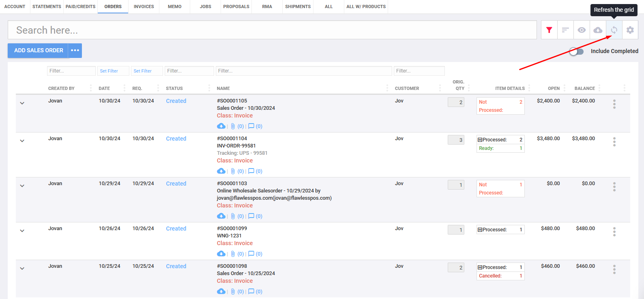Toggle the Include Completed switch
644x299 pixels.
coord(576,51)
